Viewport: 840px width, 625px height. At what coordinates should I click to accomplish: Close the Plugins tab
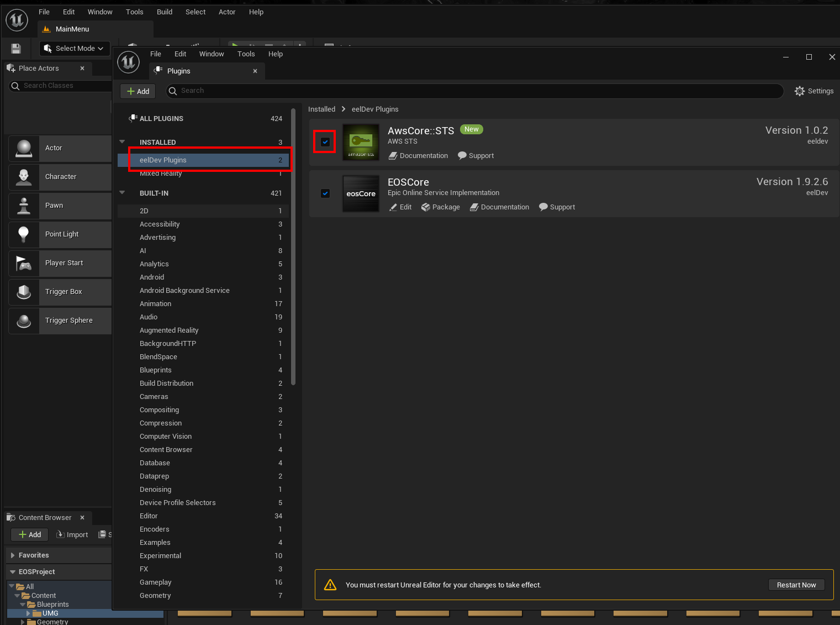coord(255,71)
